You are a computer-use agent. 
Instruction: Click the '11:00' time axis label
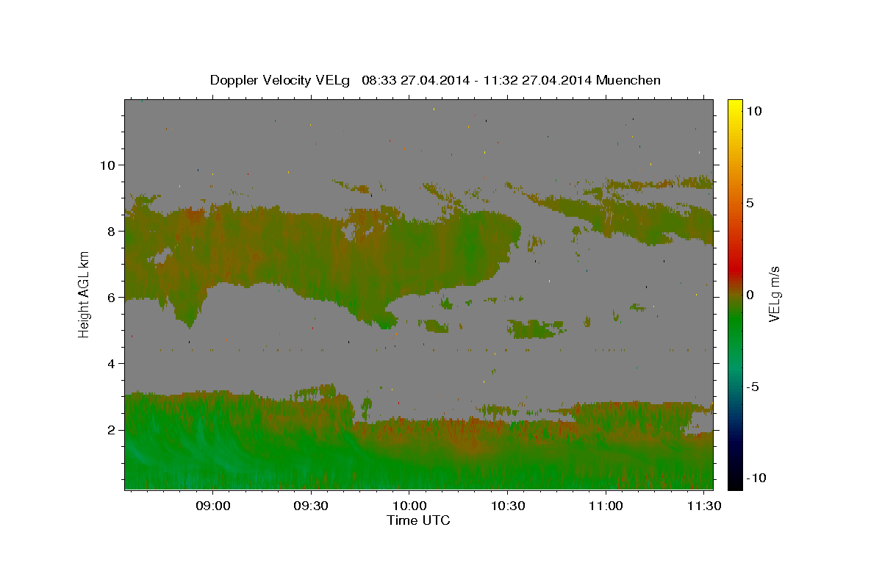coord(606,506)
